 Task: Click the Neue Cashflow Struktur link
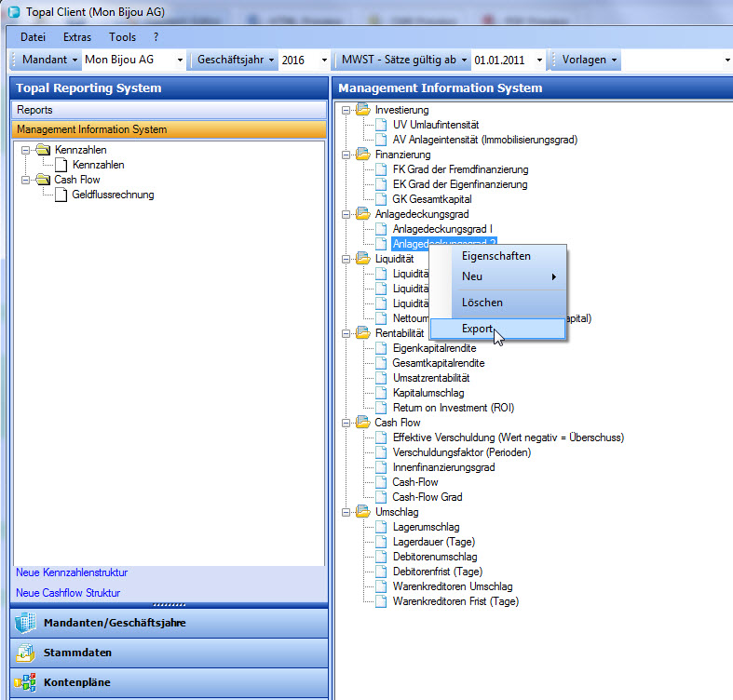pyautogui.click(x=68, y=593)
